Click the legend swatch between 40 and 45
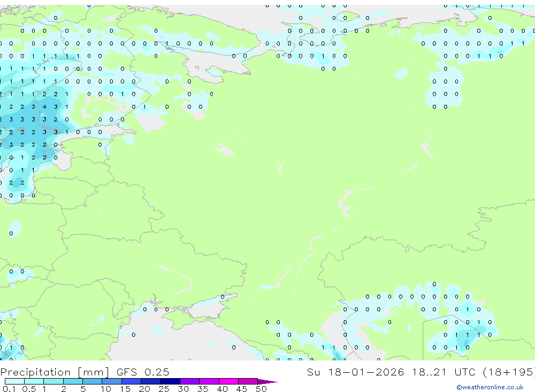 tap(228, 381)
